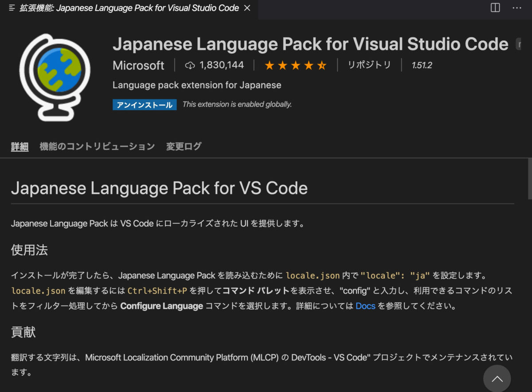This screenshot has width=532, height=392.
Task: Close the Japanese Language Pack extension tab
Action: click(247, 8)
